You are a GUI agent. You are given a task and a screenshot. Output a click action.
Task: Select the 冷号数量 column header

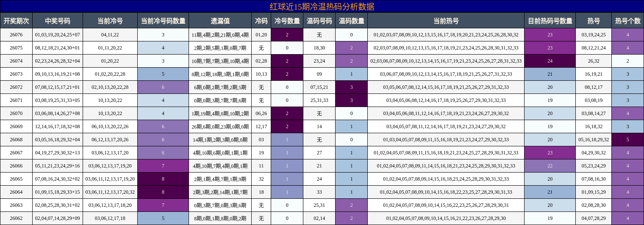287,21
